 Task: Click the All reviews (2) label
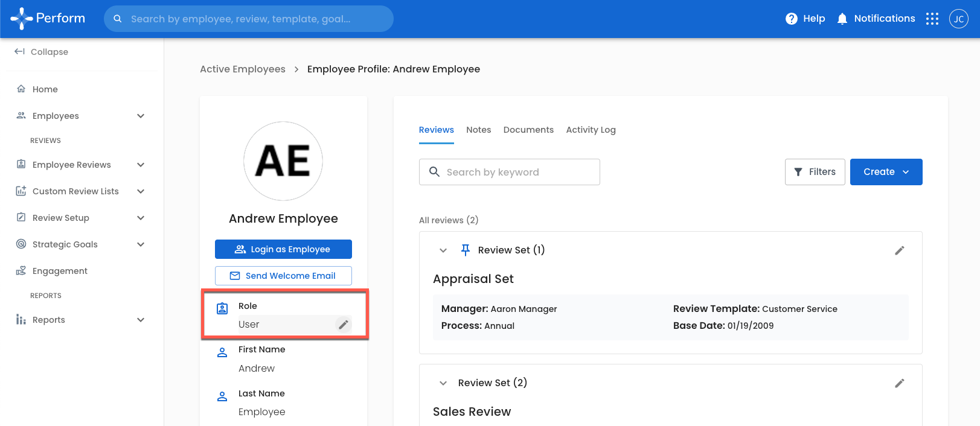pos(449,220)
